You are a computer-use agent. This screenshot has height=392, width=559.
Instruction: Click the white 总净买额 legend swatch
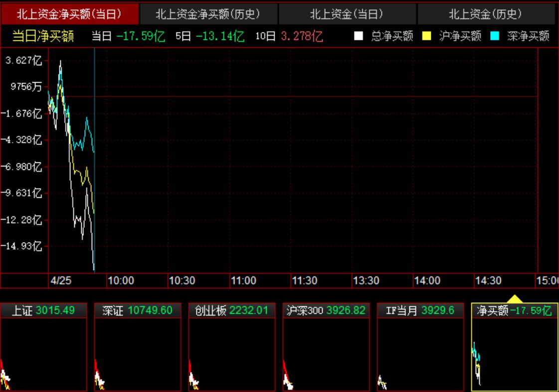click(358, 36)
